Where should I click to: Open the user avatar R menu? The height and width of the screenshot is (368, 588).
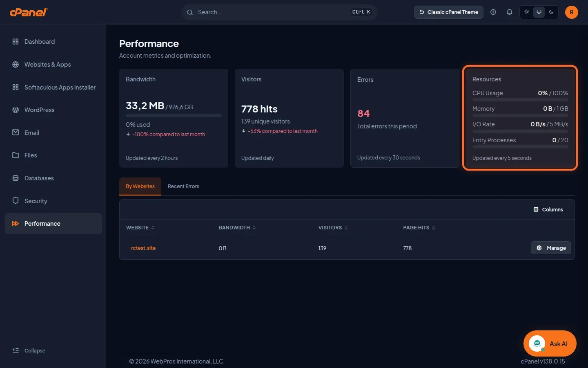[572, 12]
